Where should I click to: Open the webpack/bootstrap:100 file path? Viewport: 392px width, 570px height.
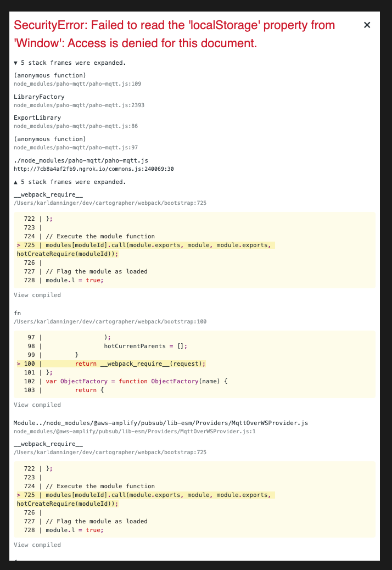(x=110, y=322)
